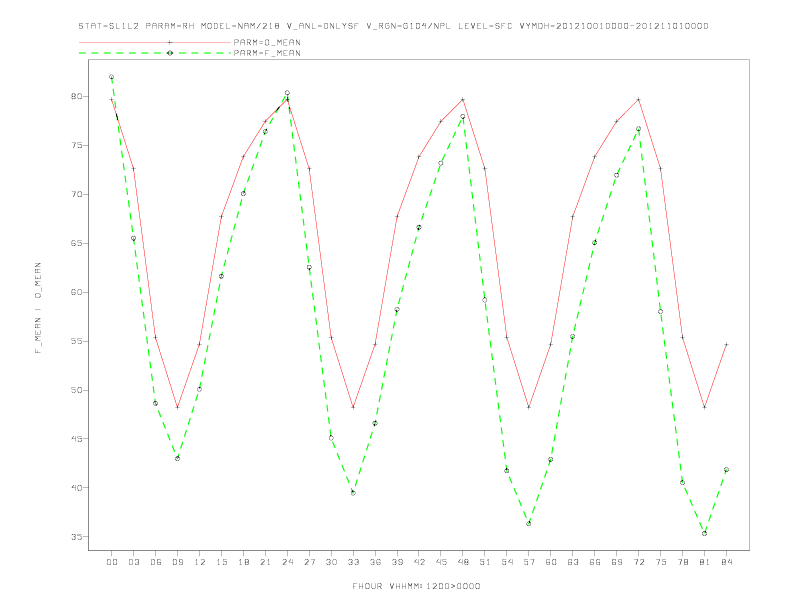Click the x-axis tick label 36

(x=375, y=562)
